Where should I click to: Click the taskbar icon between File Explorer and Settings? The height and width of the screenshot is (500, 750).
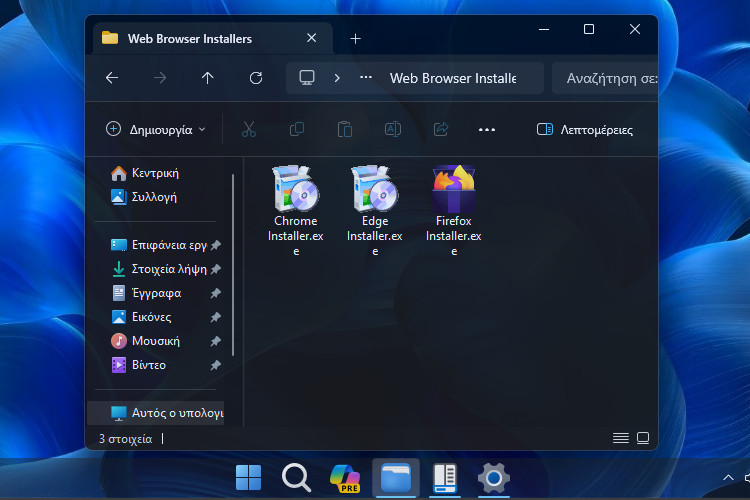click(x=445, y=478)
